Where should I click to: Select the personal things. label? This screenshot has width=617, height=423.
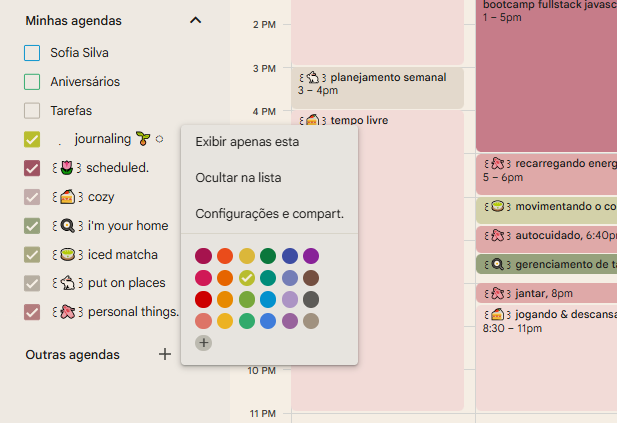point(115,312)
